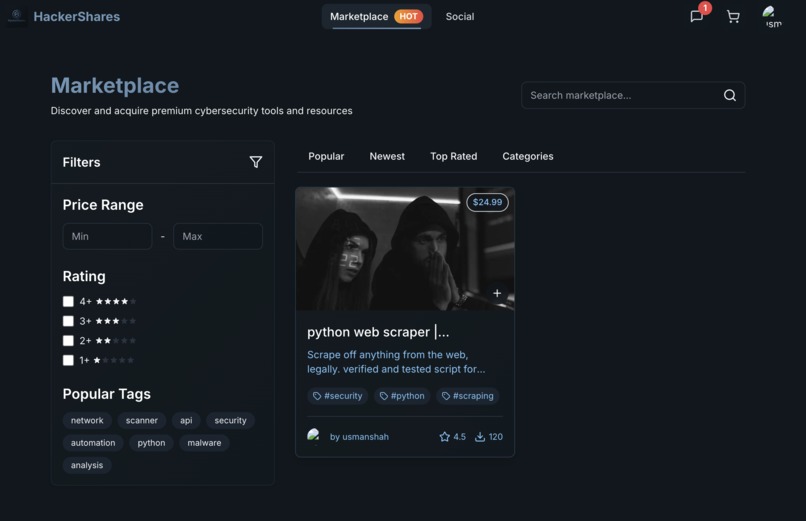Open the user profile avatar menu

(772, 16)
